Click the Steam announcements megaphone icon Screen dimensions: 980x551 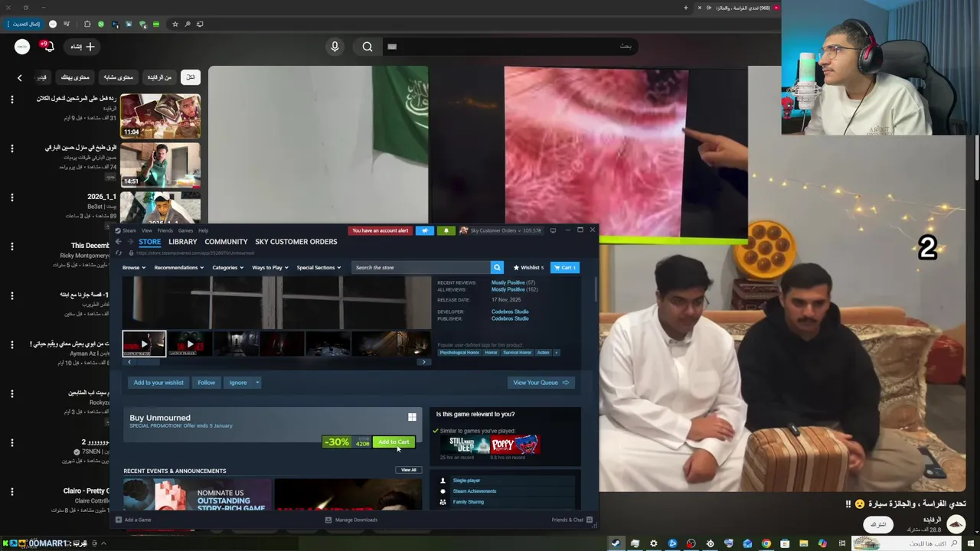[x=425, y=230]
